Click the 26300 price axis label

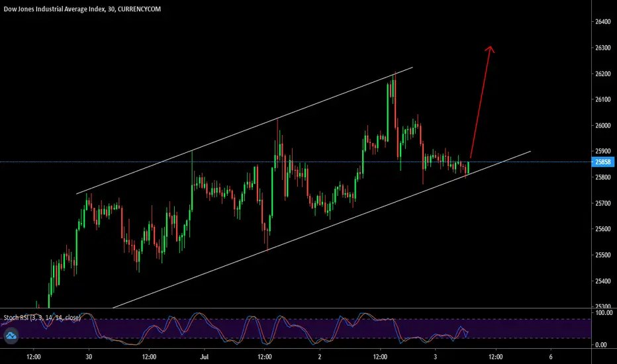603,48
